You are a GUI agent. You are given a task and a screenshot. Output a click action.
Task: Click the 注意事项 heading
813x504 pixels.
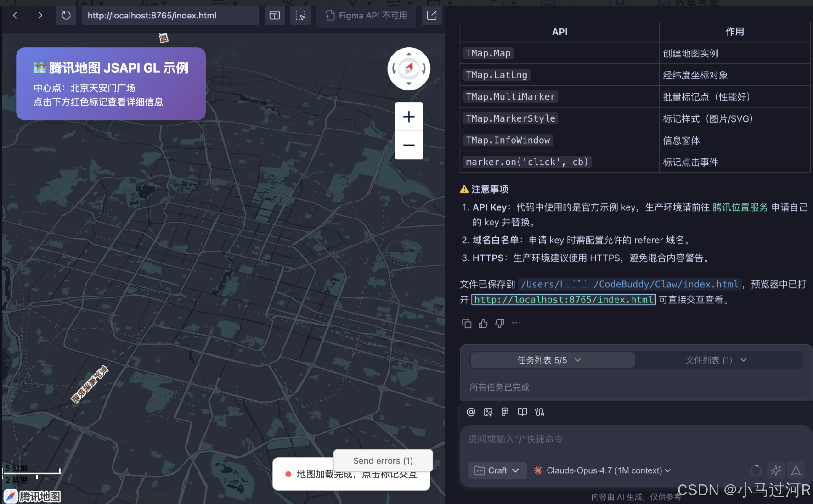pyautogui.click(x=484, y=189)
